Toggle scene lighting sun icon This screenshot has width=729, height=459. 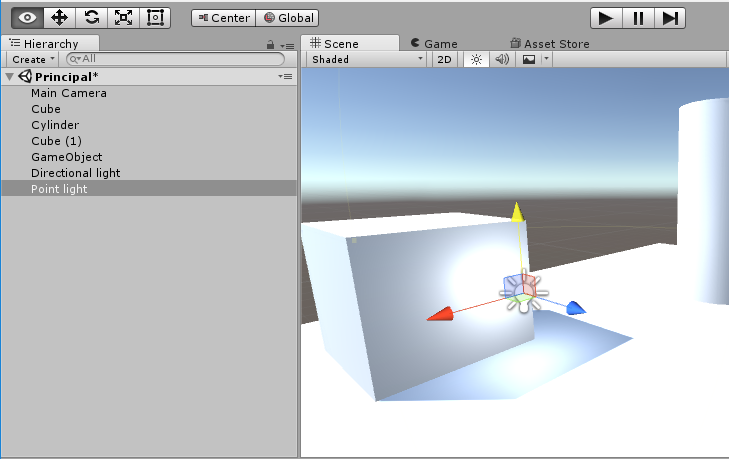[476, 60]
